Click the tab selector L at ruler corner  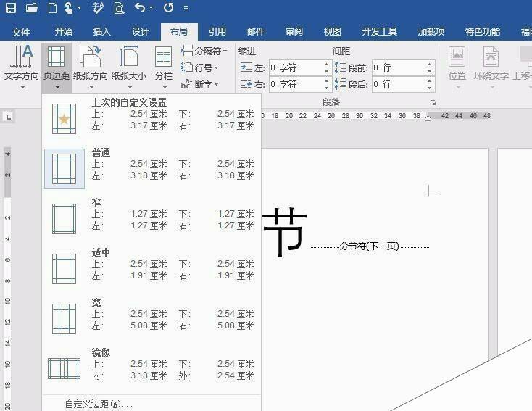(9, 117)
